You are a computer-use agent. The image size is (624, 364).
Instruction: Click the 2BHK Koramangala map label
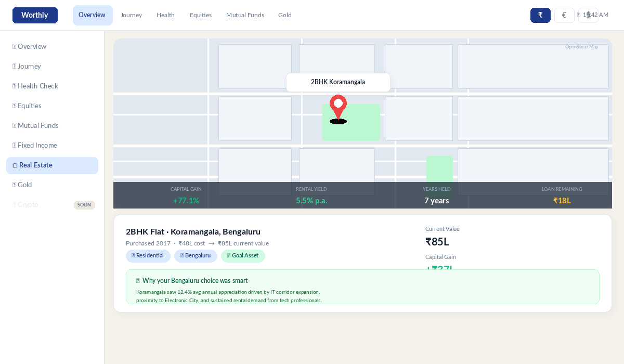[x=338, y=82]
